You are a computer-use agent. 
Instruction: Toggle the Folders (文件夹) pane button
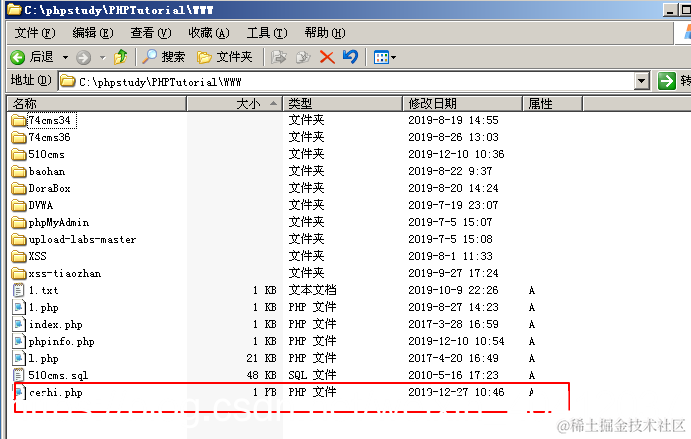[x=225, y=57]
